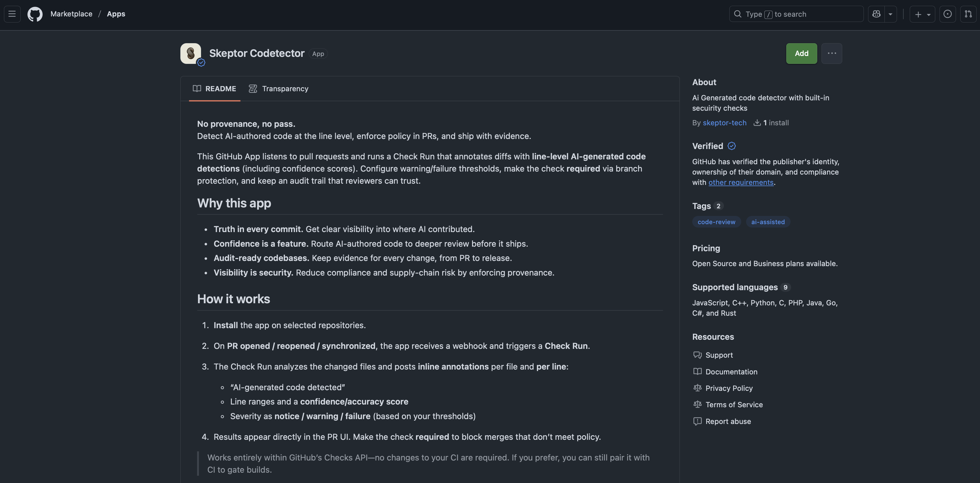Expand the Copilot dropdown arrow
980x483 pixels.
tap(891, 14)
